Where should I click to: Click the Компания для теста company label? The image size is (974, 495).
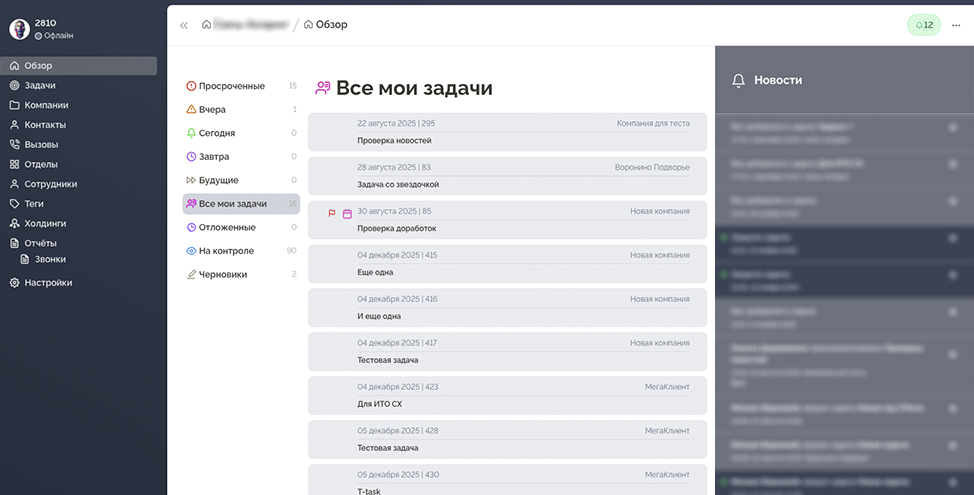point(653,124)
